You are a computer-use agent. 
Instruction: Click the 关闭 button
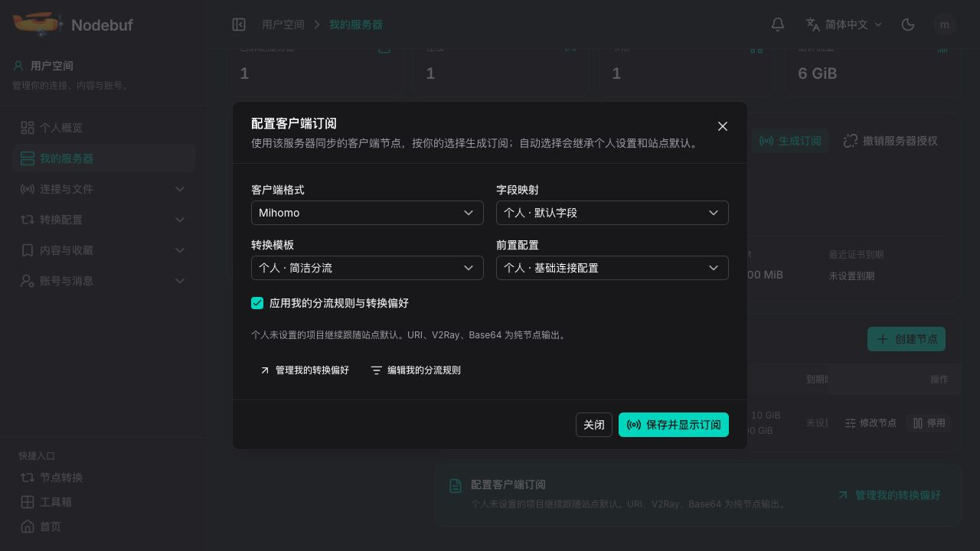click(x=594, y=425)
